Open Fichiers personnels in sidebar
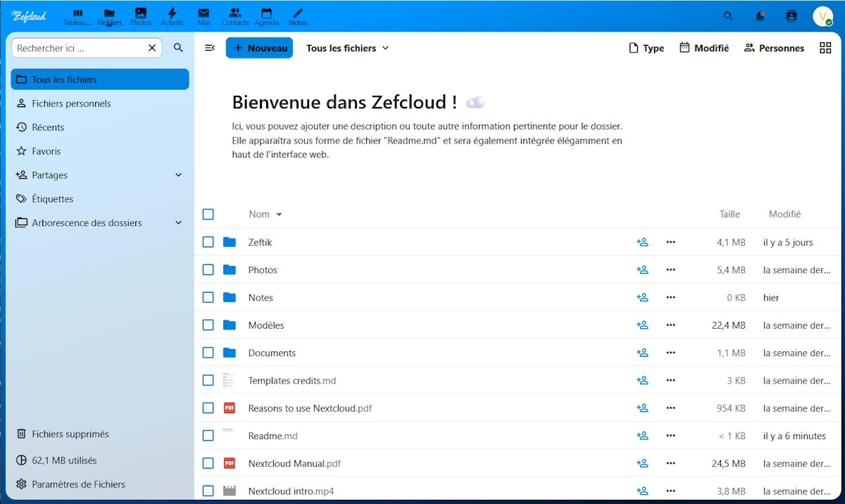845x504 pixels. (x=100, y=103)
